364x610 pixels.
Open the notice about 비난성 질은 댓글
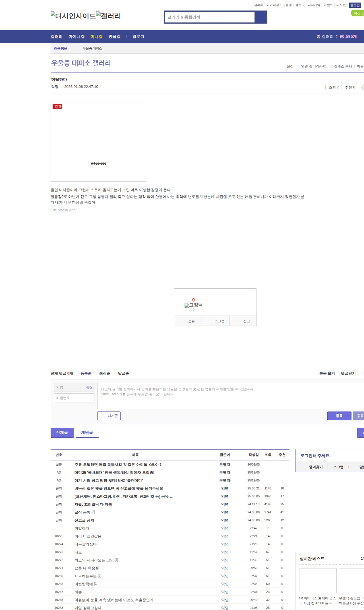click(119, 488)
